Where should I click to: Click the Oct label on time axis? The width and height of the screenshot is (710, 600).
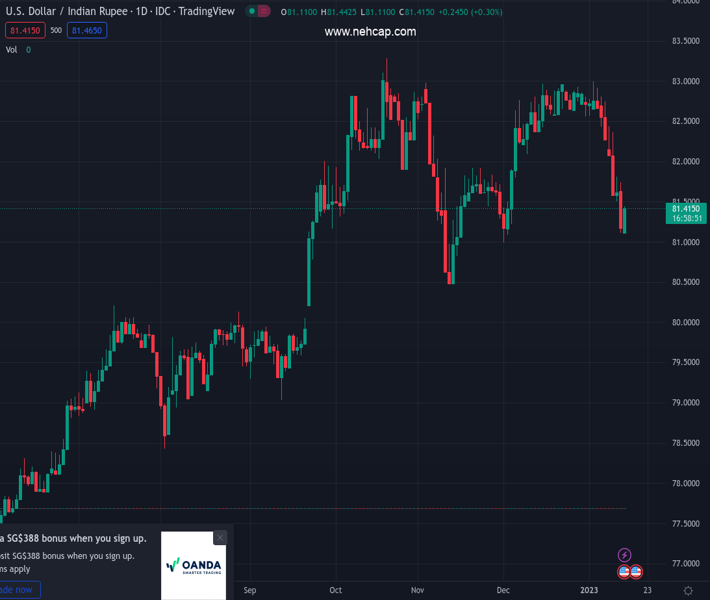[x=336, y=590]
